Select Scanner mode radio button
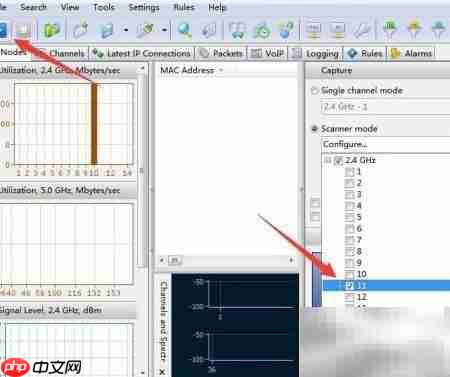 point(314,129)
